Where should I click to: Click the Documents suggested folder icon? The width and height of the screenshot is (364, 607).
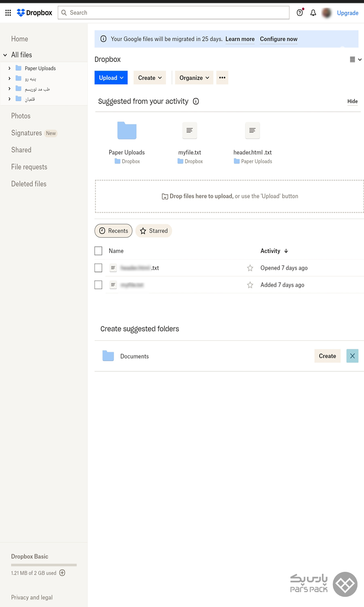pos(108,356)
